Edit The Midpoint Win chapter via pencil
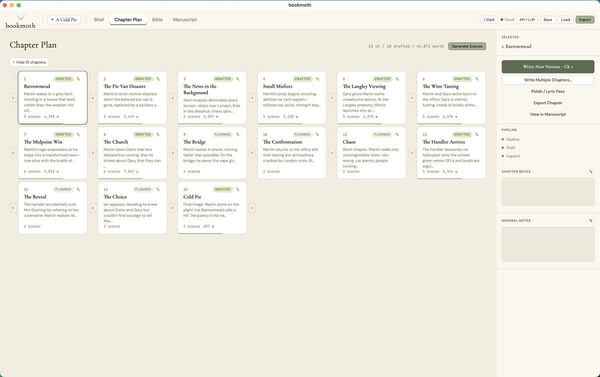 [x=78, y=135]
